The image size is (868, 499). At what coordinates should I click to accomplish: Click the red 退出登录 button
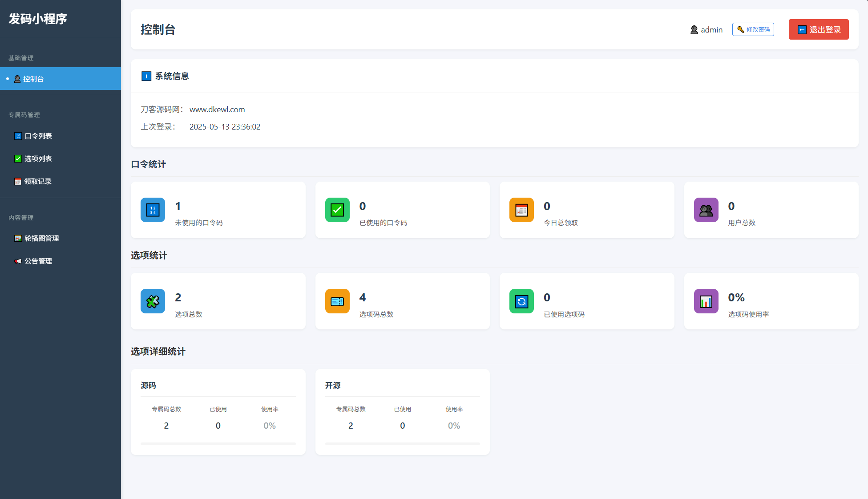pos(819,29)
